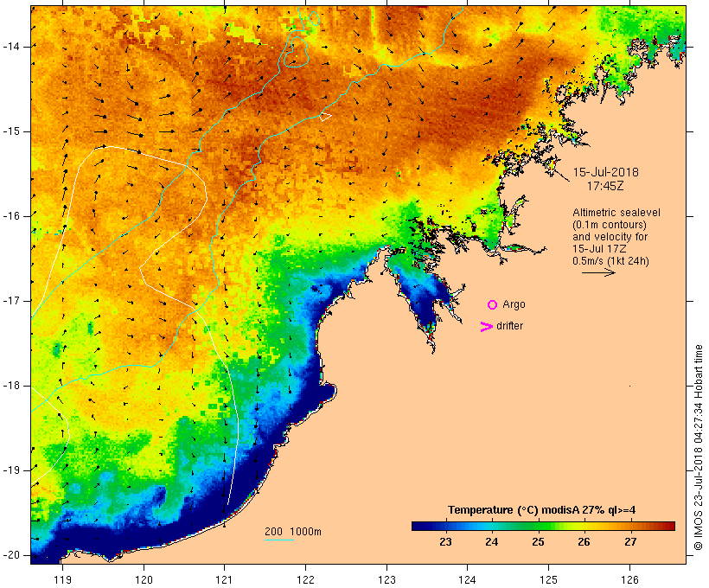The image size is (709, 588).
Task: Click latitude label -20
Action: pos(10,555)
